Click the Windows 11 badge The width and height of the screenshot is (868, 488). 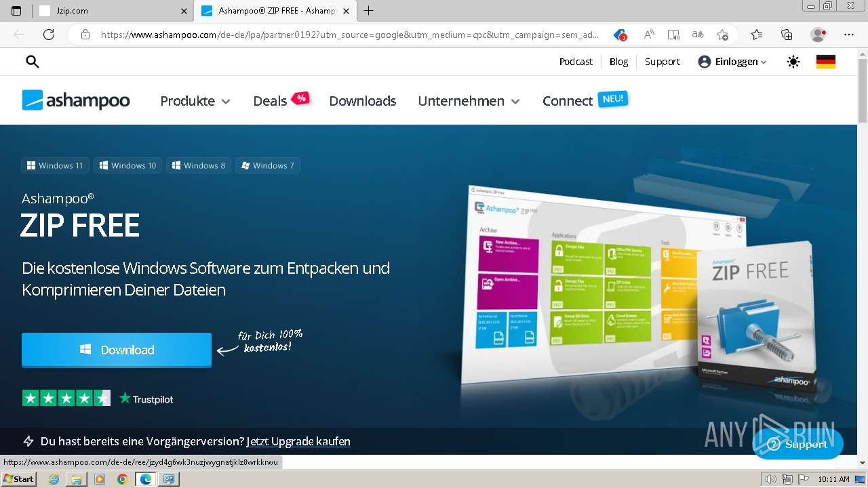tap(55, 165)
